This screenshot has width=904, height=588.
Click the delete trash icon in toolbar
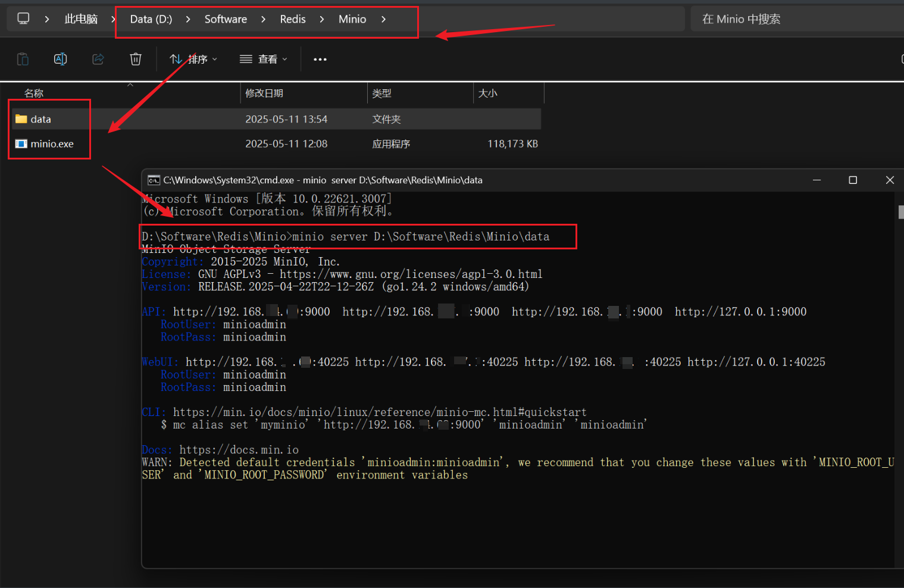136,59
